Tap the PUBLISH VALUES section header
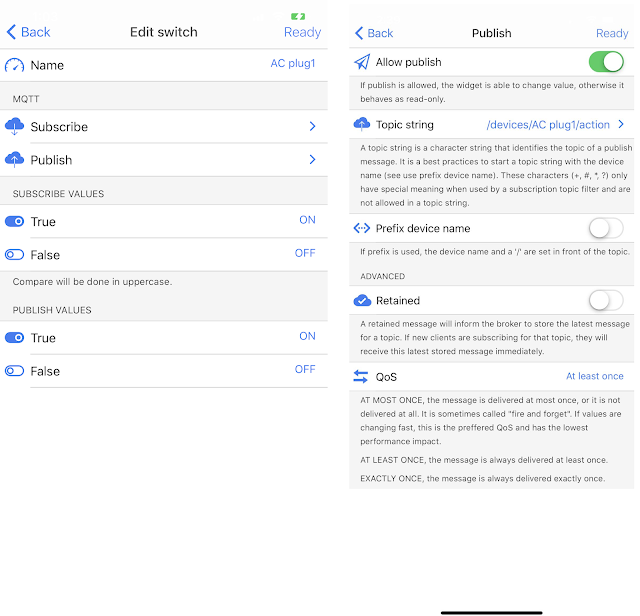The height and width of the screenshot is (616, 640). 52,310
